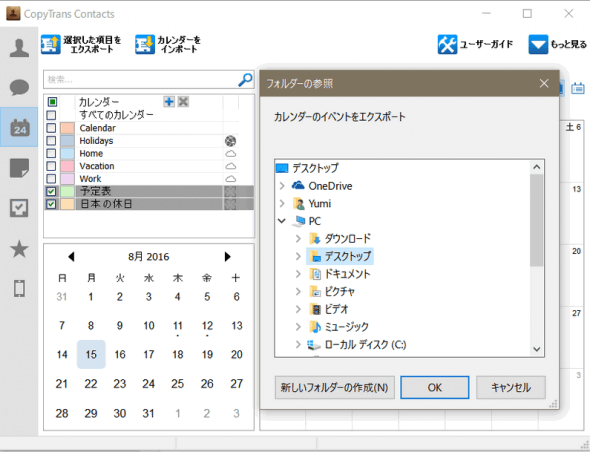Open the もっと見る menu

558,44
